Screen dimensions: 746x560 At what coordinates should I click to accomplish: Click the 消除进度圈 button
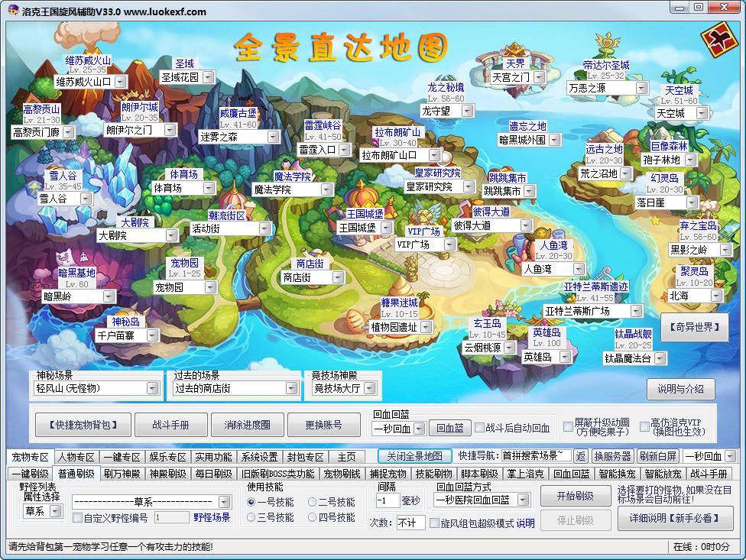(247, 425)
